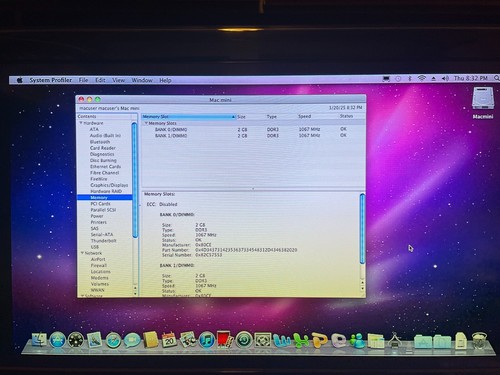Viewport: 500px width, 375px height.
Task: Sort by the Memory Slot column header
Action: (189, 117)
